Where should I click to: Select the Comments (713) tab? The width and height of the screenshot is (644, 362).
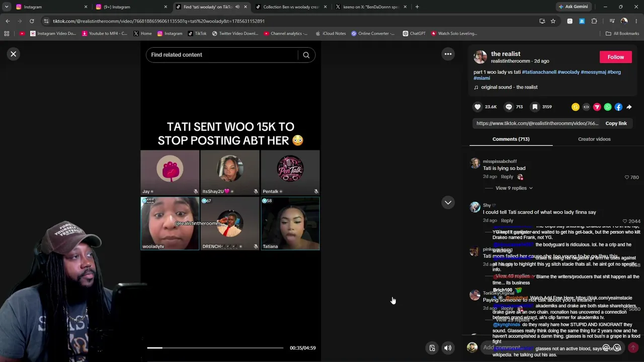(511, 139)
